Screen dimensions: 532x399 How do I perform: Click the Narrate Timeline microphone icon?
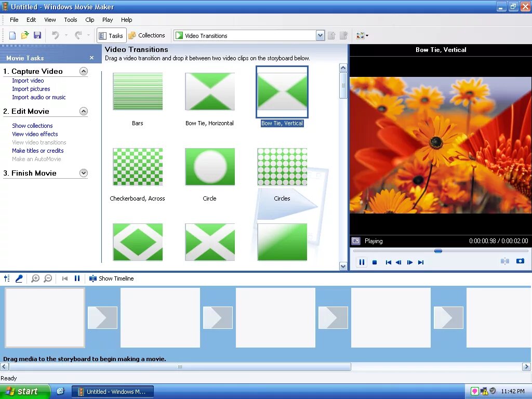(19, 278)
